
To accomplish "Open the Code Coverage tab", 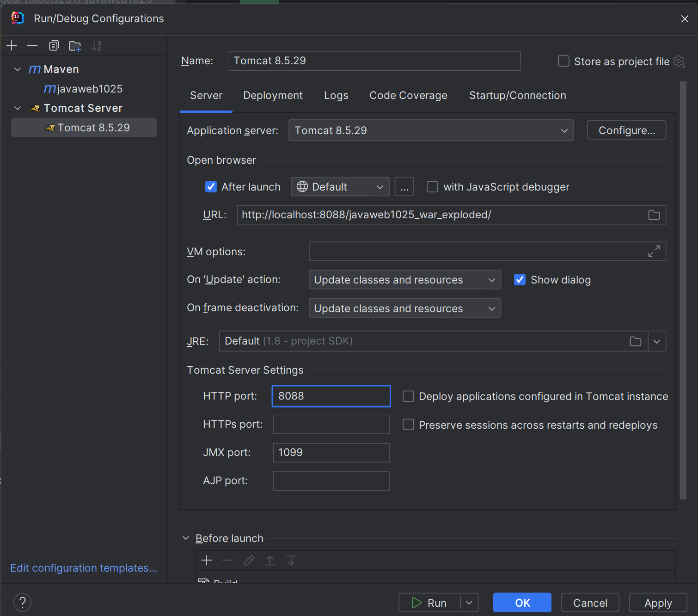I will coord(408,95).
